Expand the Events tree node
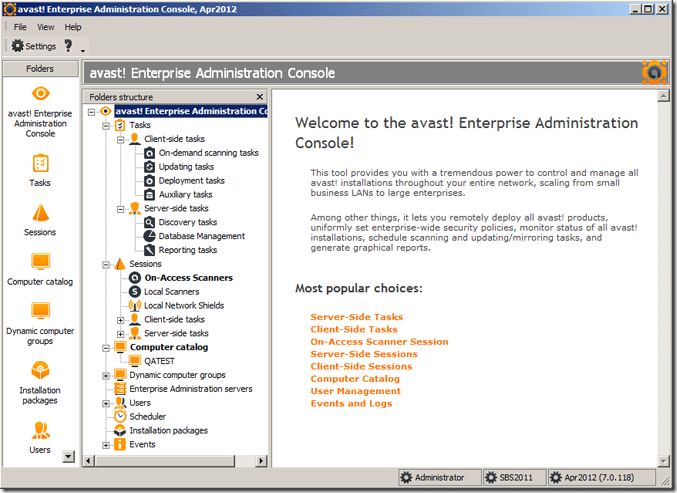The height and width of the screenshot is (493, 677). click(106, 445)
